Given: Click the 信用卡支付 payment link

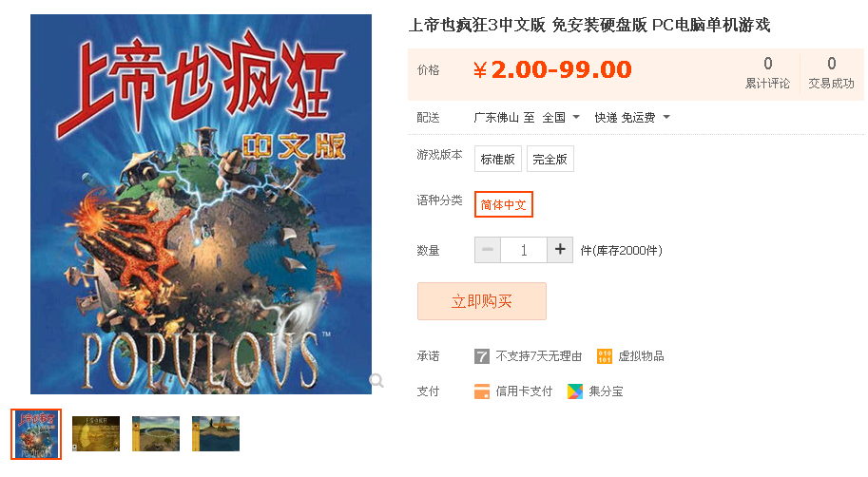Looking at the screenshot, I should 524,391.
